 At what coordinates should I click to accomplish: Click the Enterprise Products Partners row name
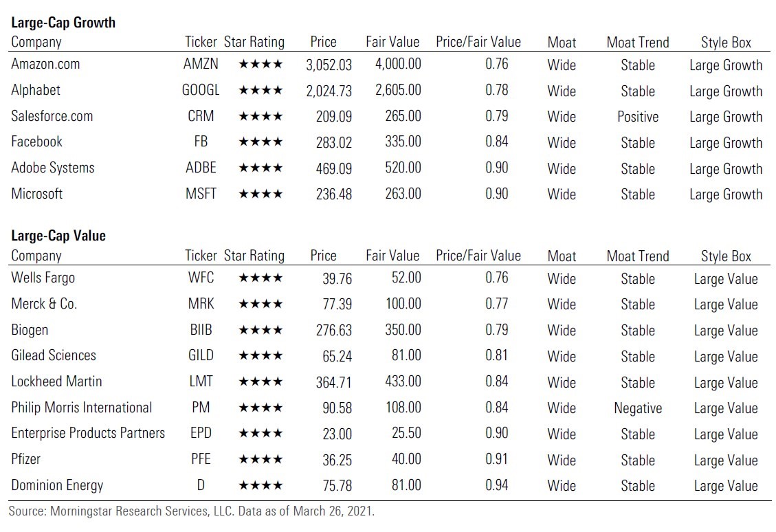tap(88, 434)
